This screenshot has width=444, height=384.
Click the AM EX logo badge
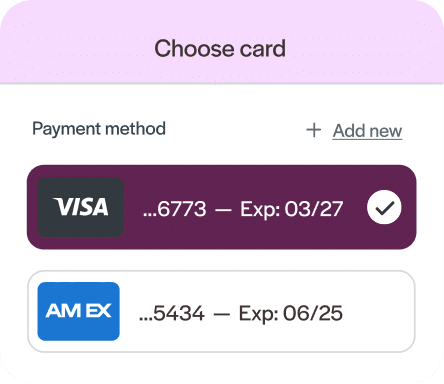pos(79,311)
